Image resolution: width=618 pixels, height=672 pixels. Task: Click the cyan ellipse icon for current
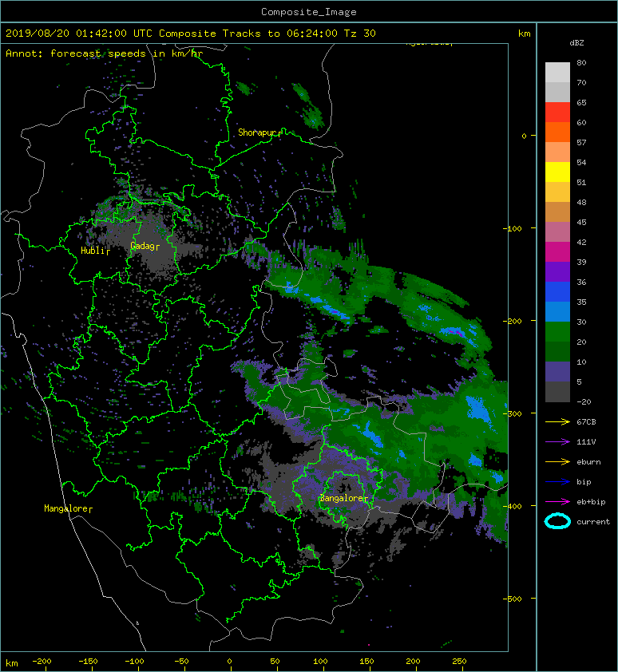pyautogui.click(x=557, y=522)
